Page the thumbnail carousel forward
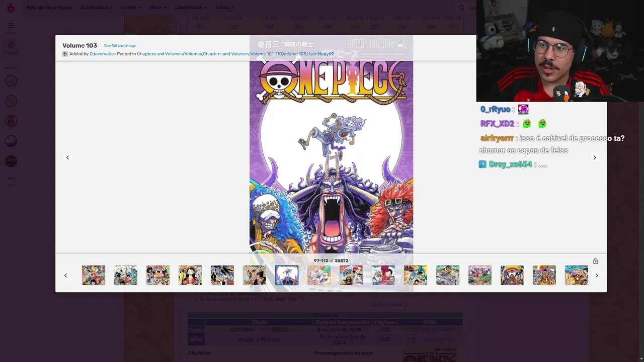644x362 pixels. click(597, 276)
